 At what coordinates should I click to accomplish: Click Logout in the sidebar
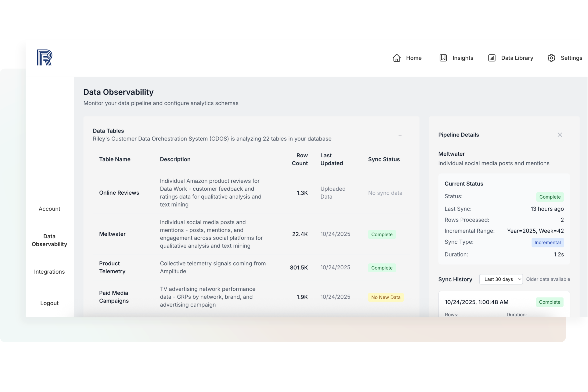(x=49, y=303)
